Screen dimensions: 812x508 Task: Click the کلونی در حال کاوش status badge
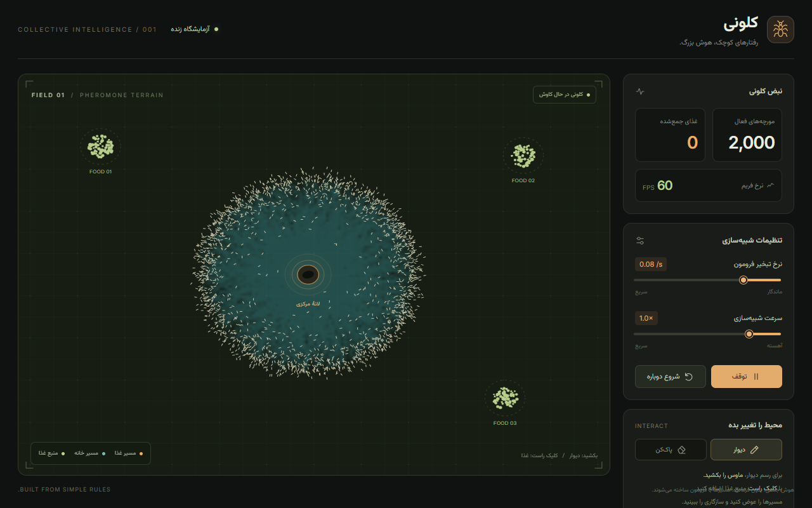click(565, 95)
